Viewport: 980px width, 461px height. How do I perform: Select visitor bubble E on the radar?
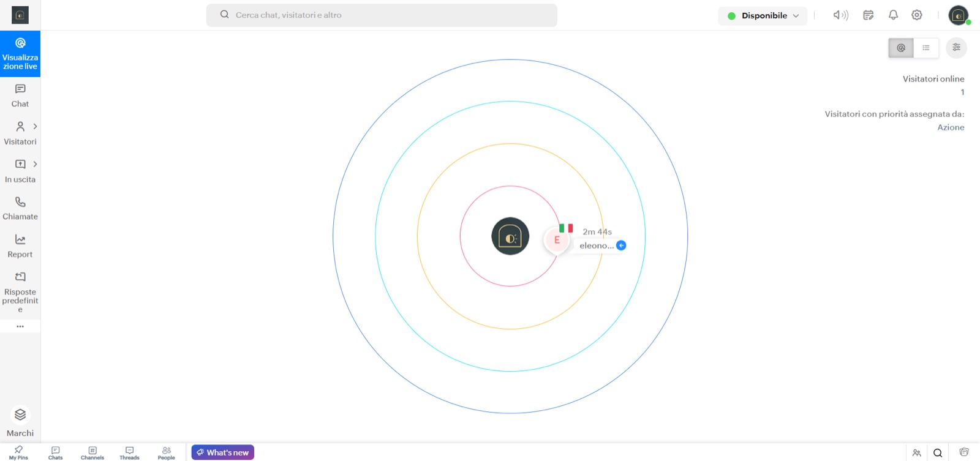pos(557,240)
